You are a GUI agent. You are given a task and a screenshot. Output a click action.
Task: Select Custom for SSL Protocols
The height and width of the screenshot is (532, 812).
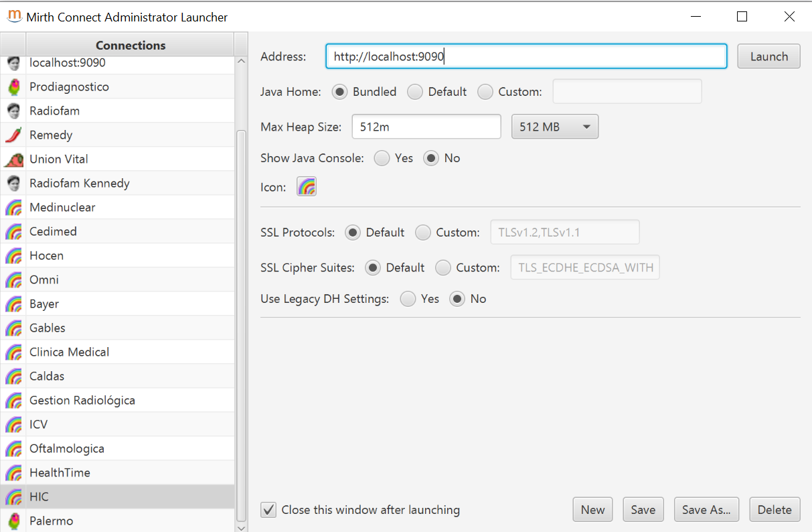point(423,232)
